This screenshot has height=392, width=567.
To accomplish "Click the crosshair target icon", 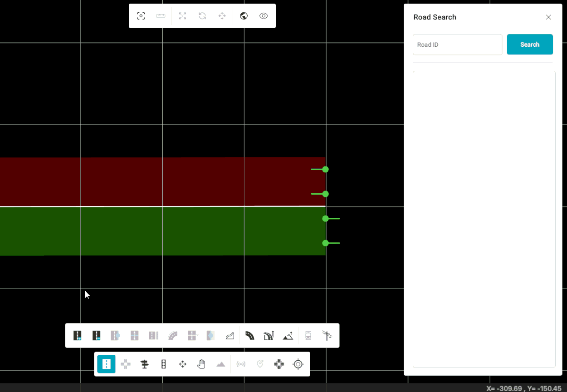I will pos(298,364).
